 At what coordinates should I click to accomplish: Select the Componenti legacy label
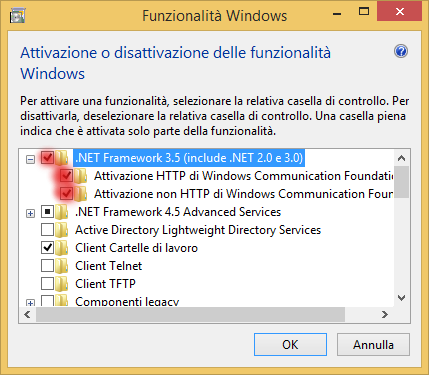(x=127, y=301)
